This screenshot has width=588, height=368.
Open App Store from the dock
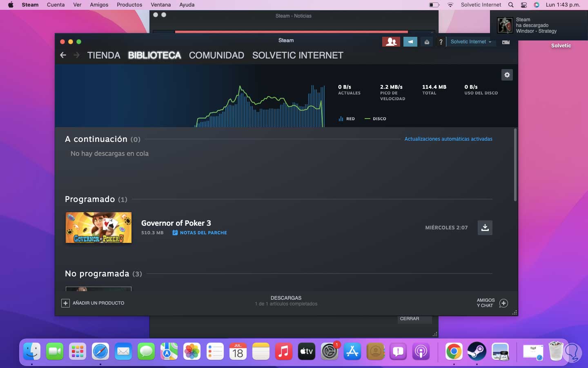[x=352, y=351]
